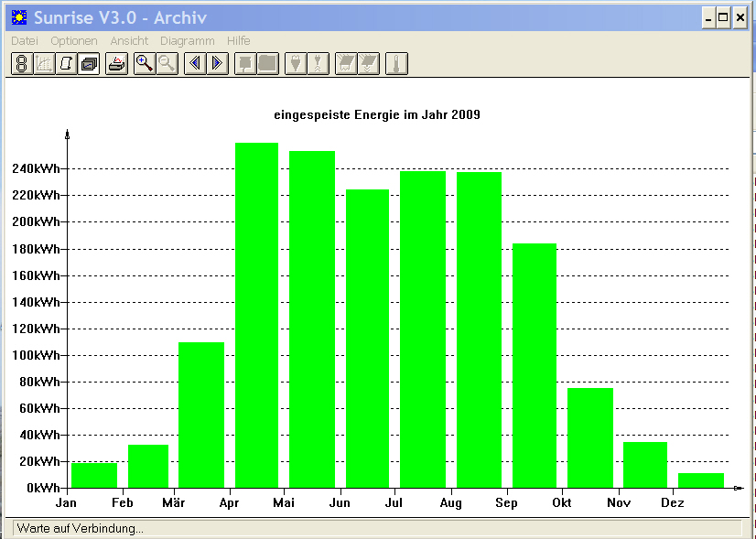The width and height of the screenshot is (756, 539).
Task: Click the scroll/log document toolbar icon
Action: pos(66,64)
